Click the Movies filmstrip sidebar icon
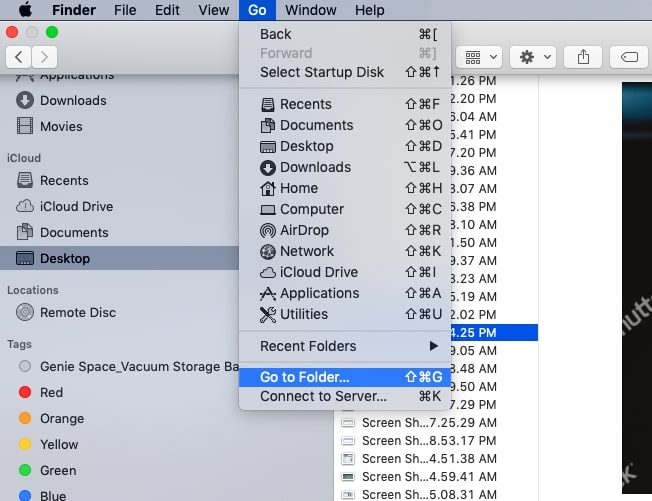 tap(25, 126)
